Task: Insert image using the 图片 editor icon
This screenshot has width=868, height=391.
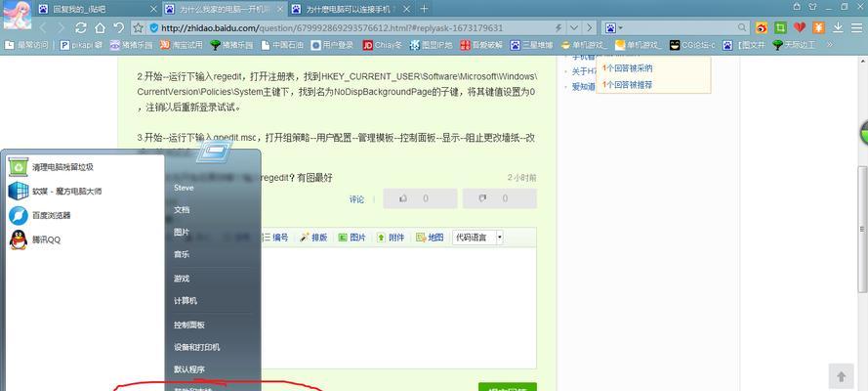Action: point(352,237)
